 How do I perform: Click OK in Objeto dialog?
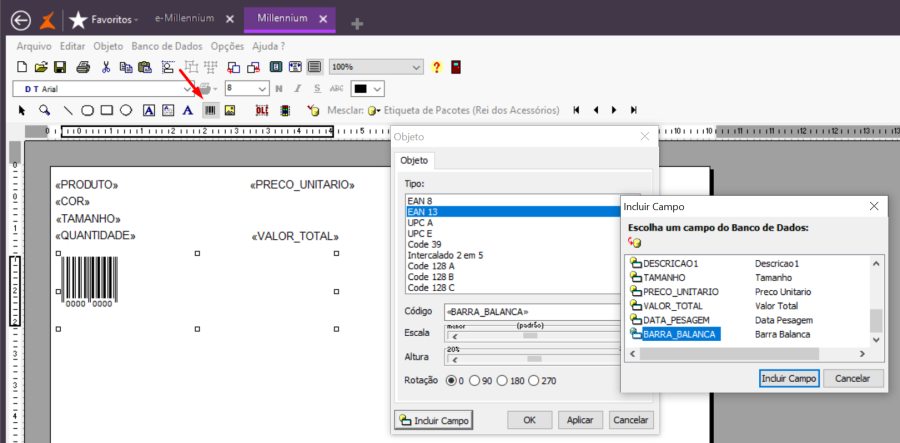click(529, 420)
